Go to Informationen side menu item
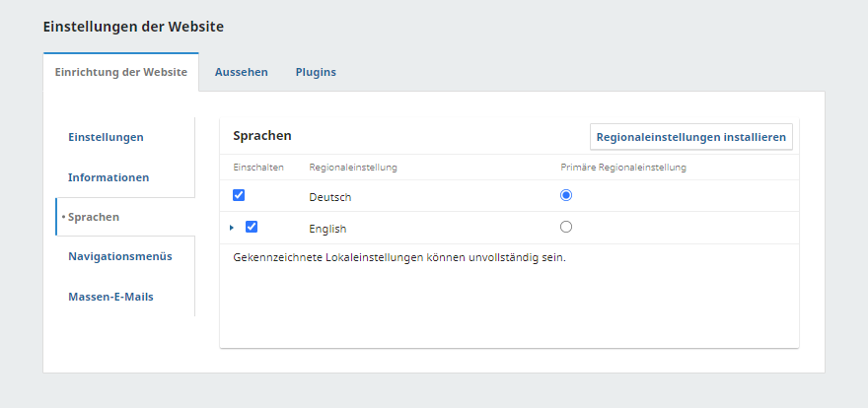Image resolution: width=868 pixels, height=408 pixels. click(x=108, y=177)
